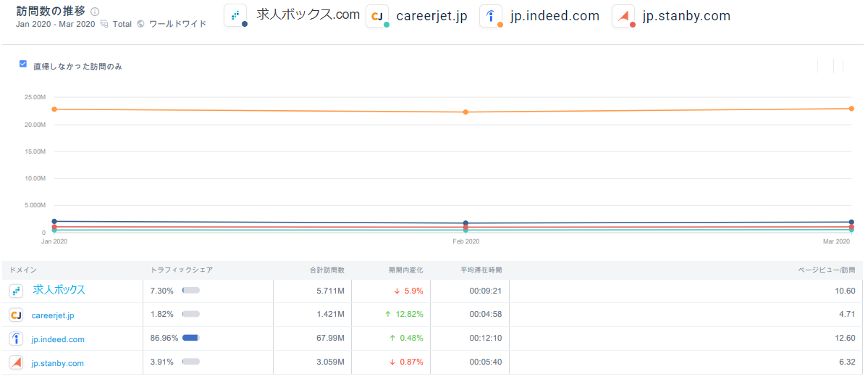
Task: Click the 00:12:10 average duration cell
Action: click(x=486, y=339)
